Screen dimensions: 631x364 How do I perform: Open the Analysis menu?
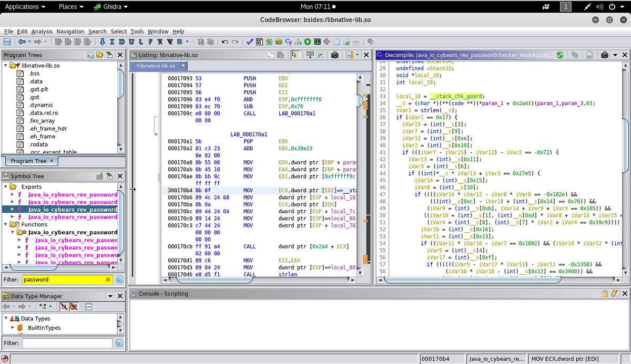(x=42, y=32)
